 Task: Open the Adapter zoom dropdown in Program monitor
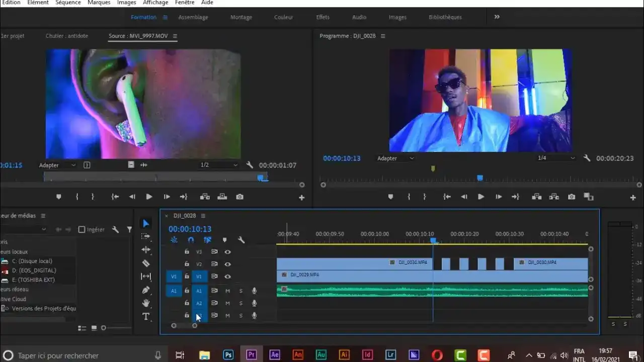point(395,158)
